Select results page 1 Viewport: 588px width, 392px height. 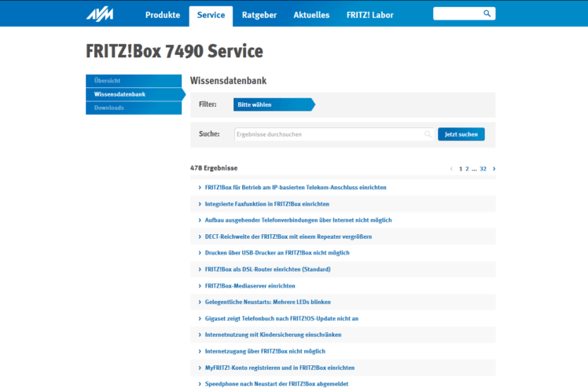pyautogui.click(x=461, y=169)
